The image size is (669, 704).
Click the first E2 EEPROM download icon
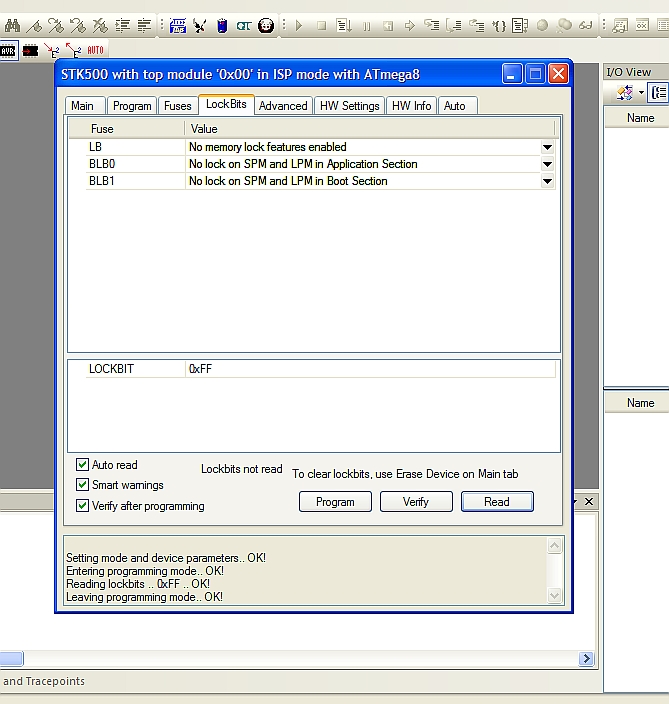[52, 51]
